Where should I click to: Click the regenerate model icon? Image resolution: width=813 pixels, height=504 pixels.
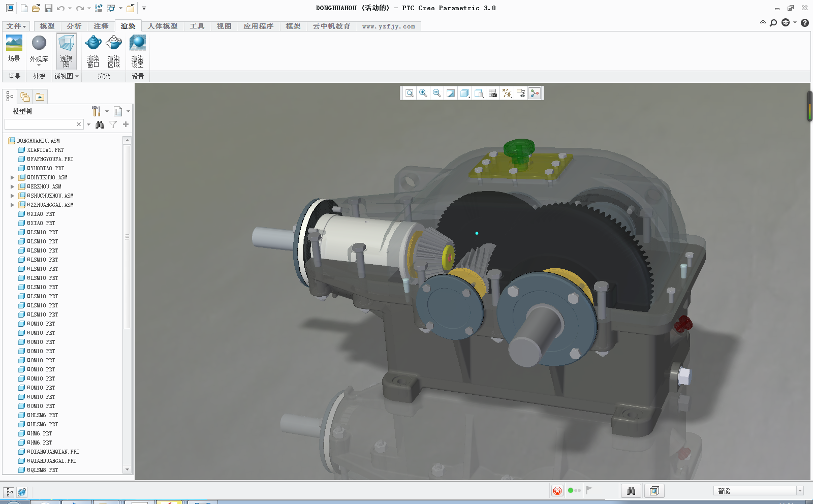(99, 8)
